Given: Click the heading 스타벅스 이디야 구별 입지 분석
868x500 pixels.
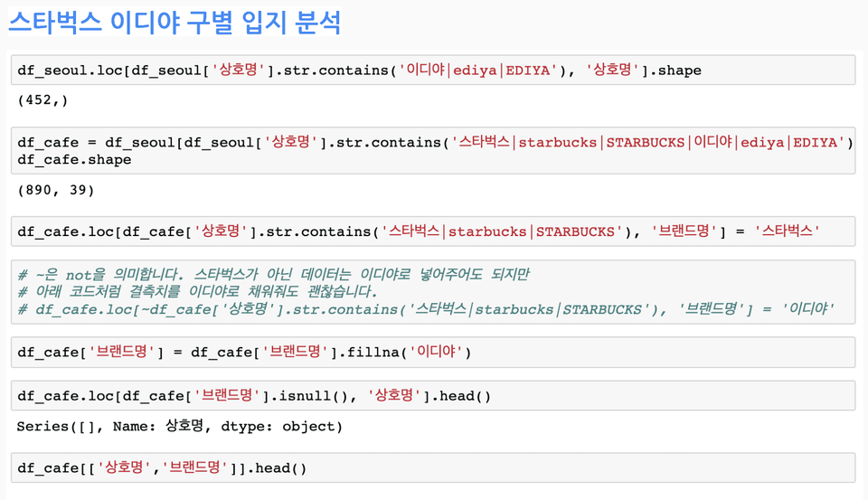Looking at the screenshot, I should [x=175, y=23].
